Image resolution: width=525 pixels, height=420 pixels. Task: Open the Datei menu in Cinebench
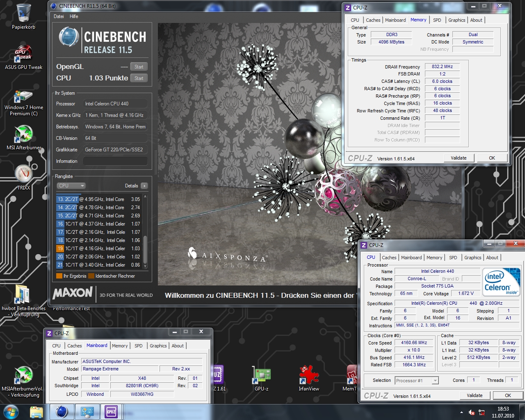pos(59,16)
